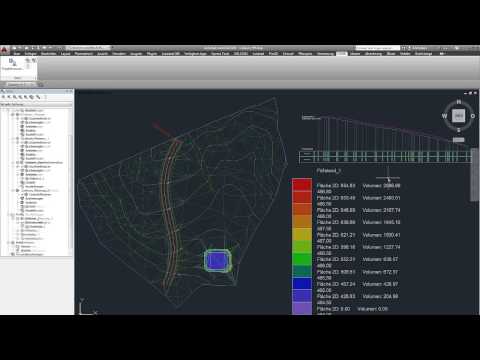Select the light purple bottom legend swatch

(302, 308)
